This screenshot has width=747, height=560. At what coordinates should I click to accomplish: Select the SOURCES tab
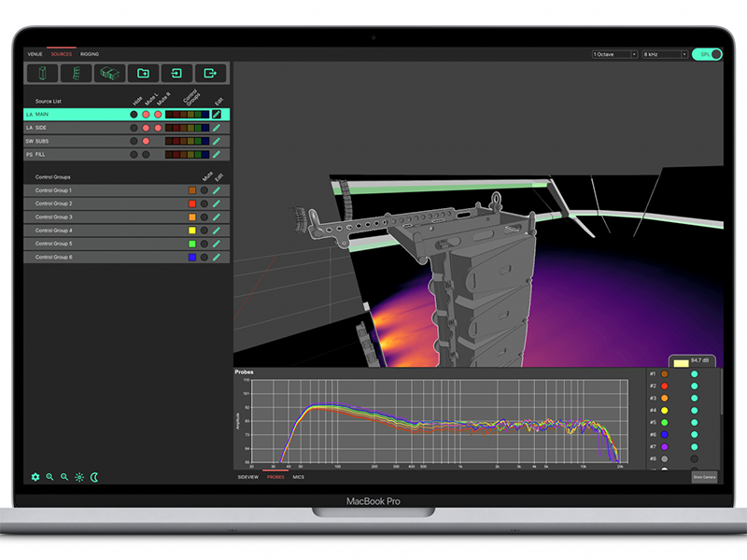(x=62, y=54)
